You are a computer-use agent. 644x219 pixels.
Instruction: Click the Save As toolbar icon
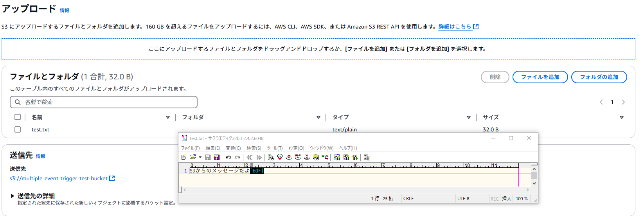tap(217, 157)
